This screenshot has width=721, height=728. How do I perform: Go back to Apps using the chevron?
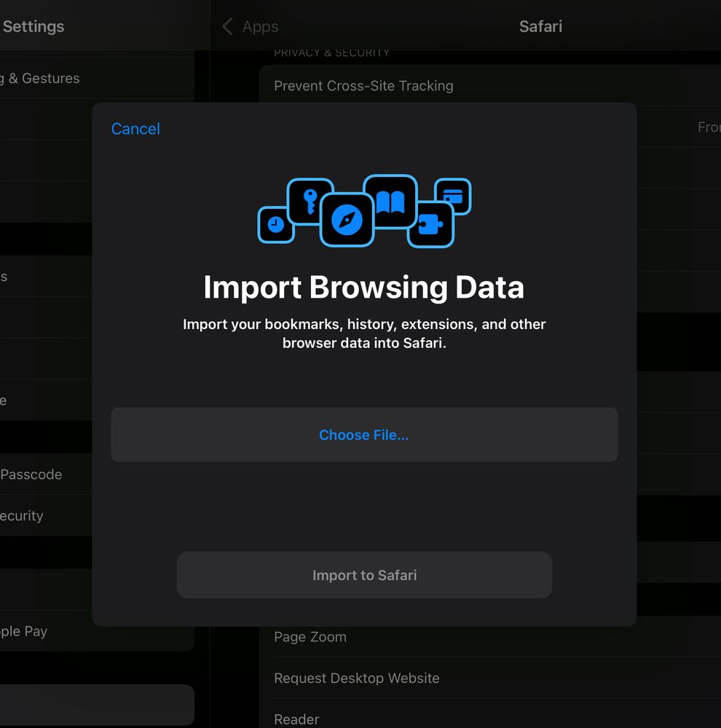227,26
